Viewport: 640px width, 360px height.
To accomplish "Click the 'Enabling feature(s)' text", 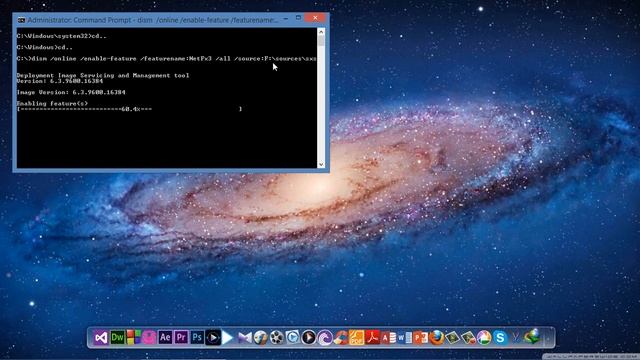I will (x=52, y=104).
